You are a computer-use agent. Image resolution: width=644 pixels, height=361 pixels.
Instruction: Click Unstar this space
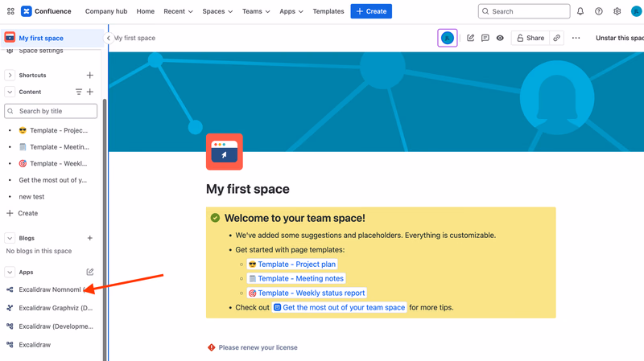coord(619,38)
